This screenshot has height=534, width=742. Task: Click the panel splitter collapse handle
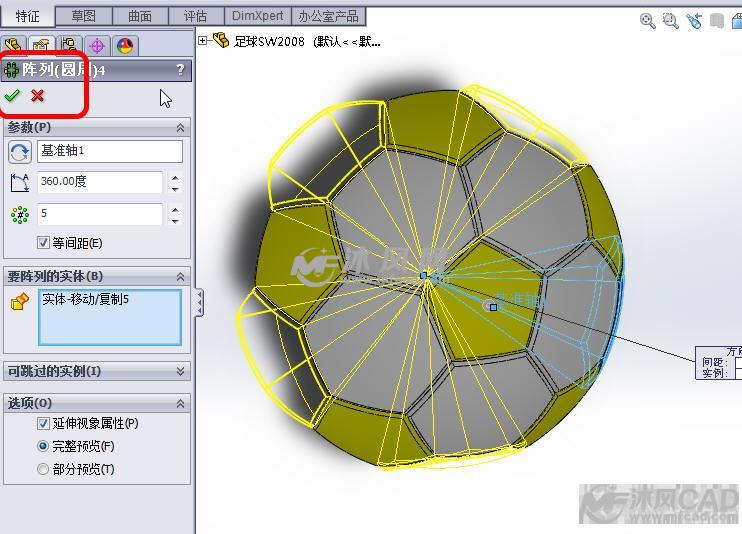coord(199,303)
